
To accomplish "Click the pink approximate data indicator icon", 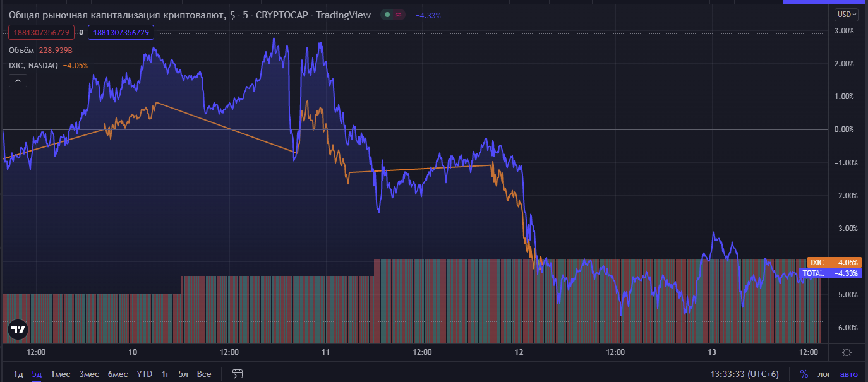I will click(399, 15).
